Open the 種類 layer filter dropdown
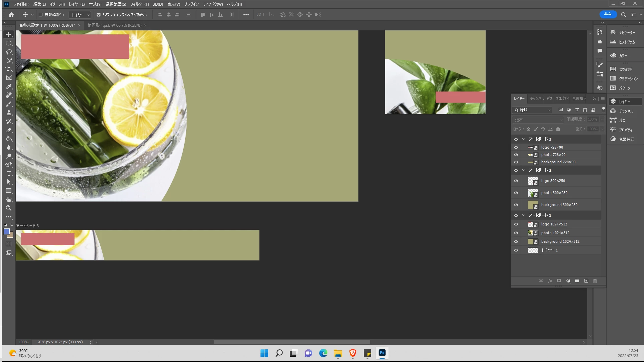Image resolution: width=644 pixels, height=362 pixels. (x=532, y=110)
